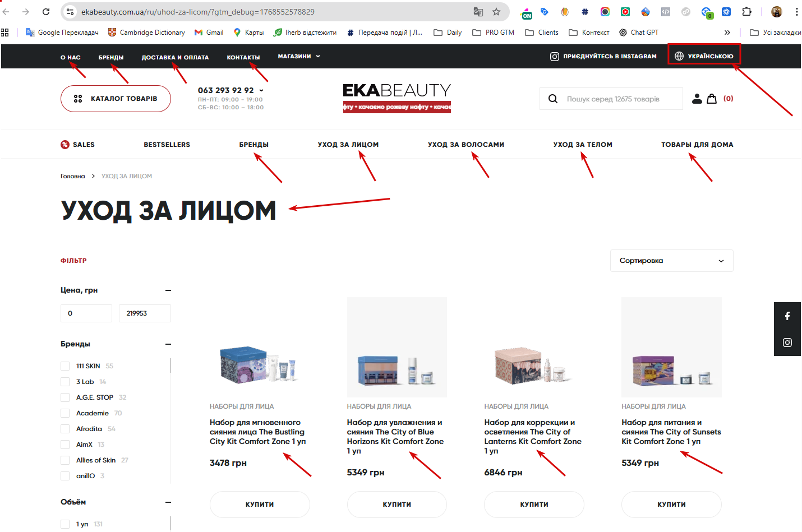Click the Chrome profile avatar
This screenshot has width=802, height=532.
[777, 12]
